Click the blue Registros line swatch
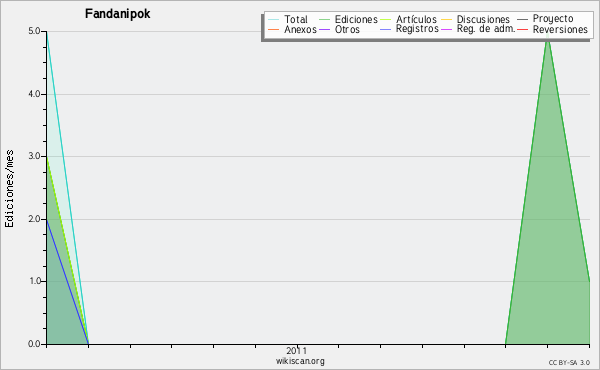The width and height of the screenshot is (600, 370). [x=385, y=29]
